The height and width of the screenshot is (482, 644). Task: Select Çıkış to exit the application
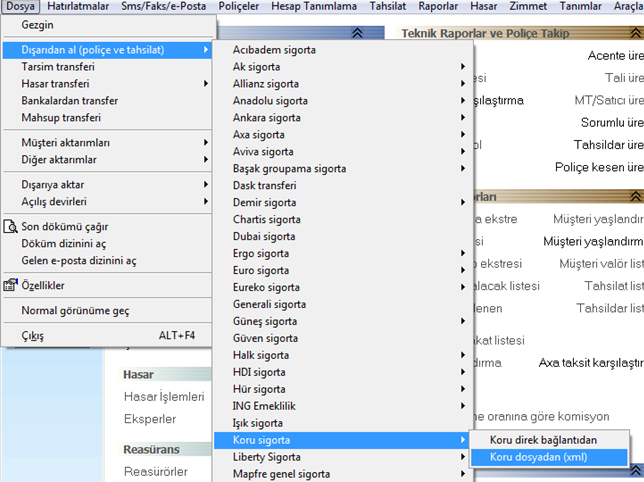coord(33,336)
